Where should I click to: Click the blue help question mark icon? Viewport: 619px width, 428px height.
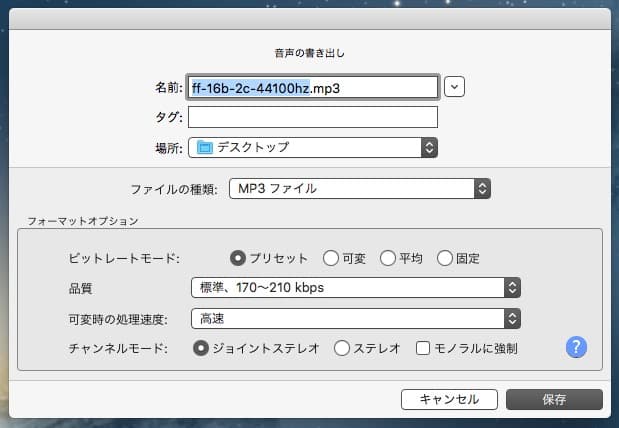(575, 348)
